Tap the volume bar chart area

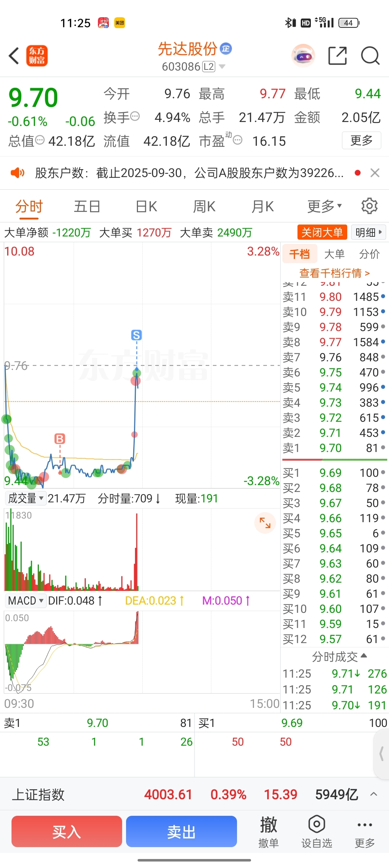142,549
